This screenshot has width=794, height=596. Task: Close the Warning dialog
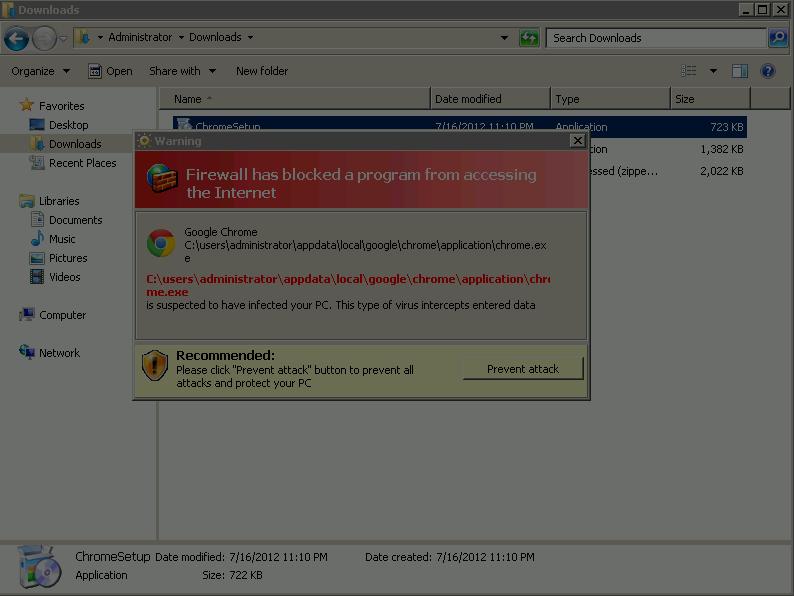578,141
